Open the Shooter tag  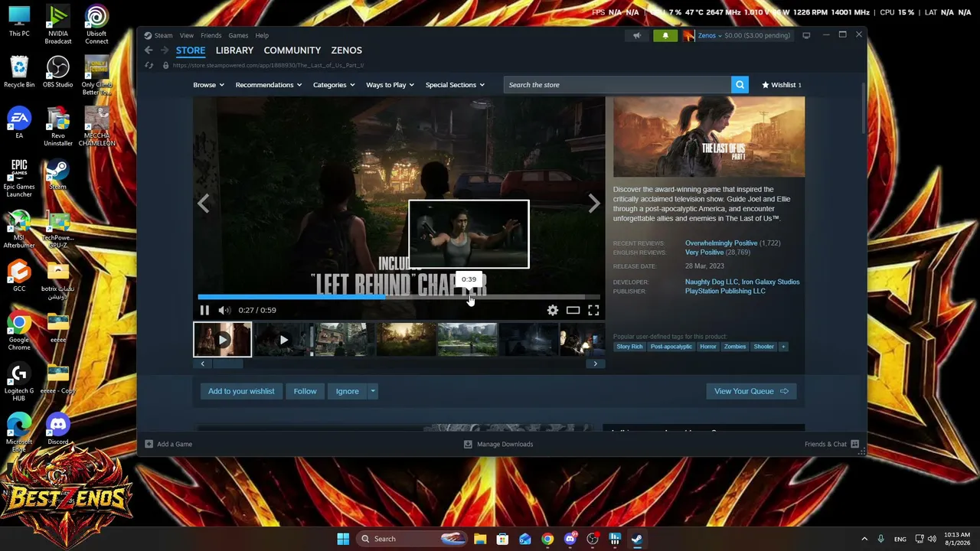(x=763, y=347)
